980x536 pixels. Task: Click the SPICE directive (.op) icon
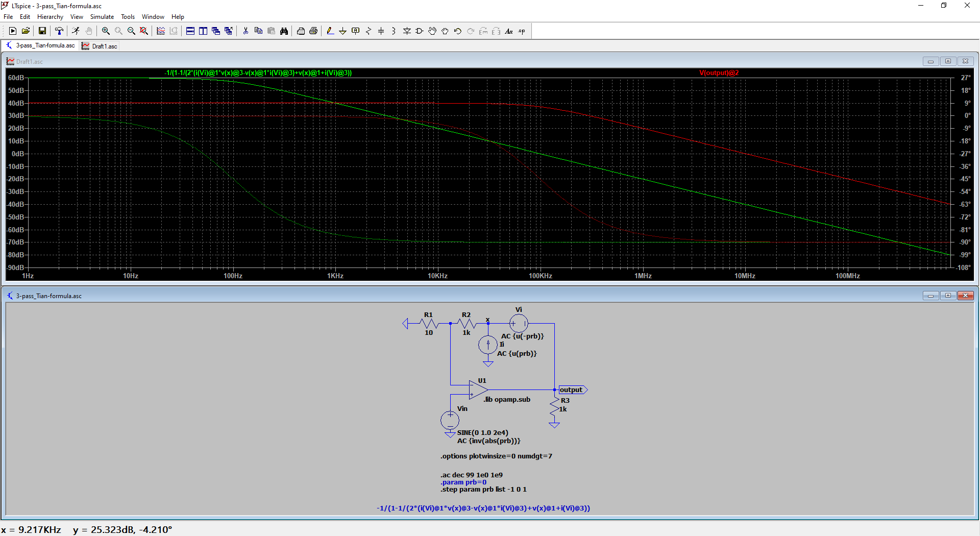coord(522,31)
